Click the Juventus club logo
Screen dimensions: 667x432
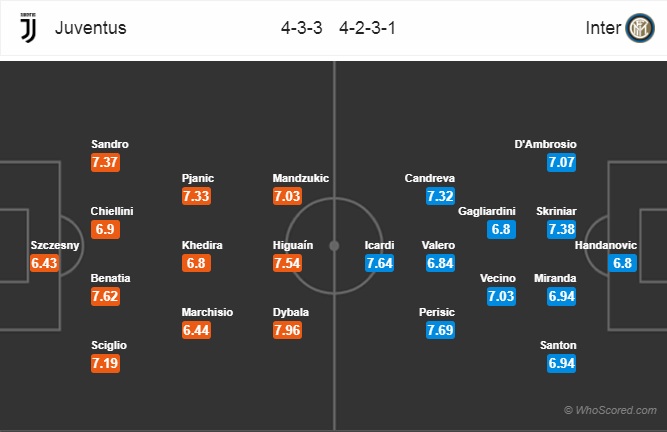coord(29,28)
